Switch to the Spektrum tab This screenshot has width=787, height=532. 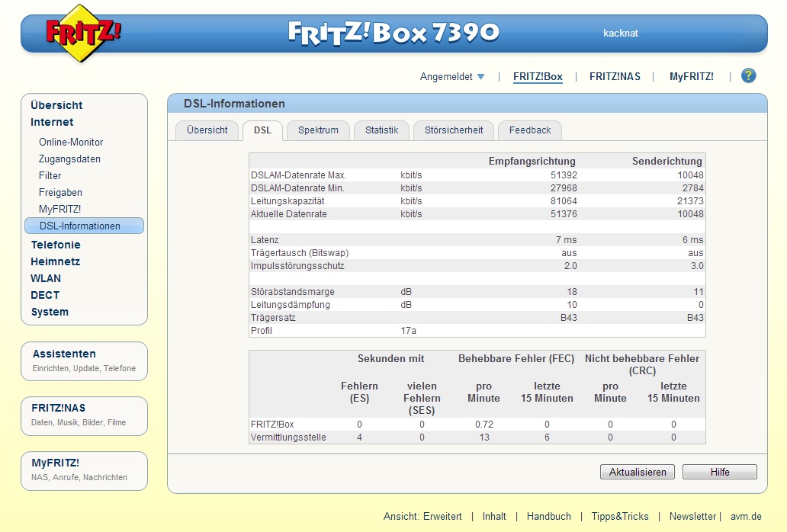tap(318, 130)
